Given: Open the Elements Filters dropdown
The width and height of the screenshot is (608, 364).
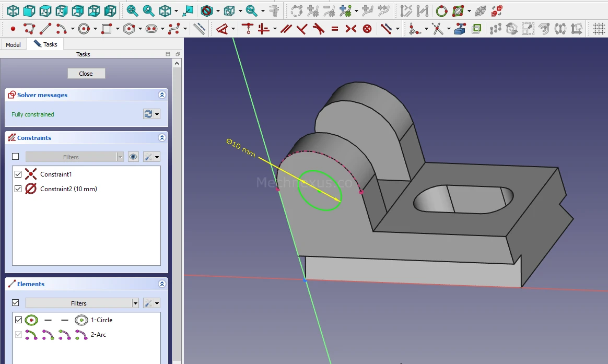Looking at the screenshot, I should (135, 303).
